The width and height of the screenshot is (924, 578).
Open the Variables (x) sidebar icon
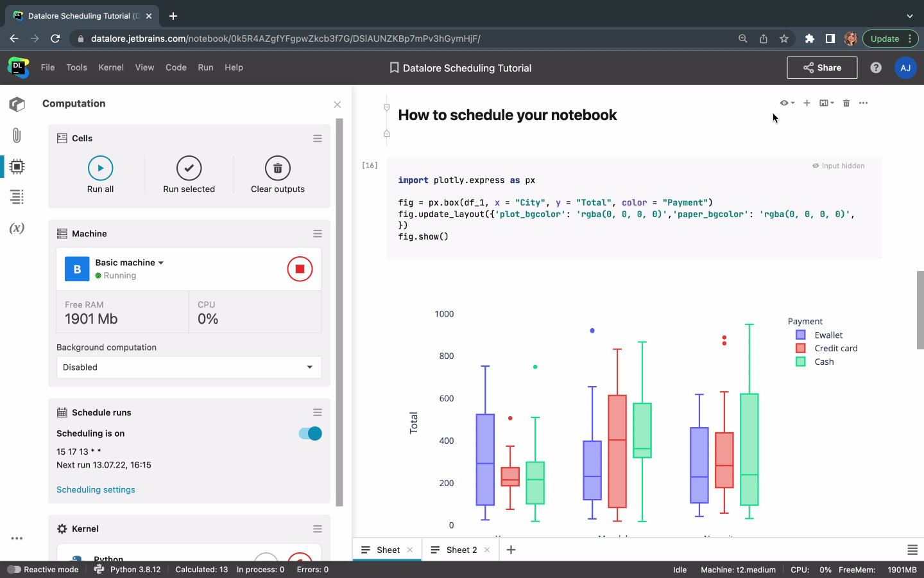pyautogui.click(x=17, y=228)
